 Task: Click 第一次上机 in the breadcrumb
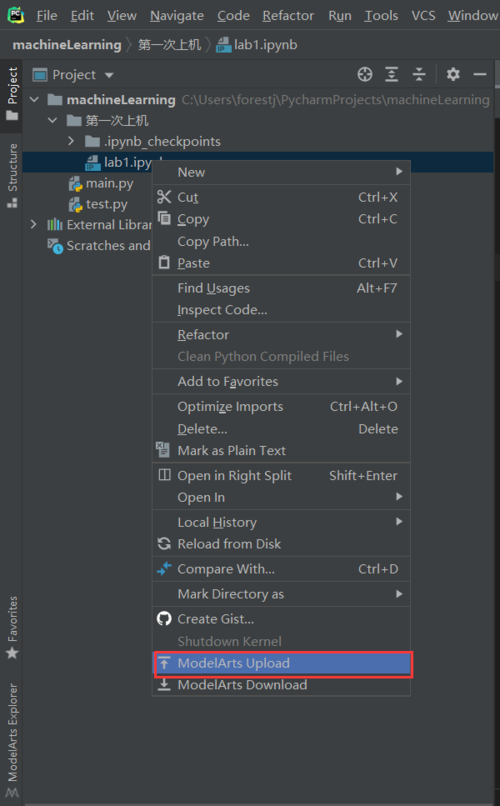[169, 45]
